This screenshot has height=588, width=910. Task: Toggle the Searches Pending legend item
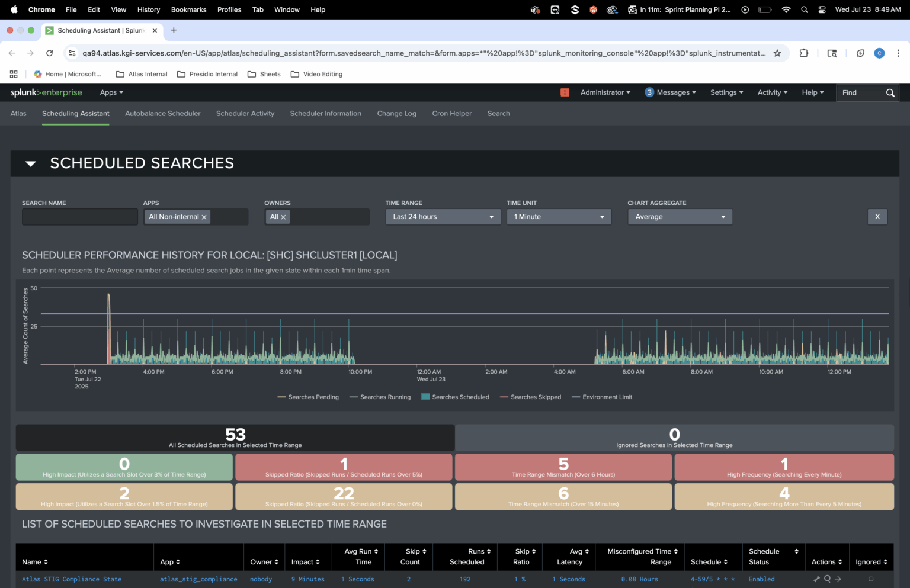[x=307, y=397]
